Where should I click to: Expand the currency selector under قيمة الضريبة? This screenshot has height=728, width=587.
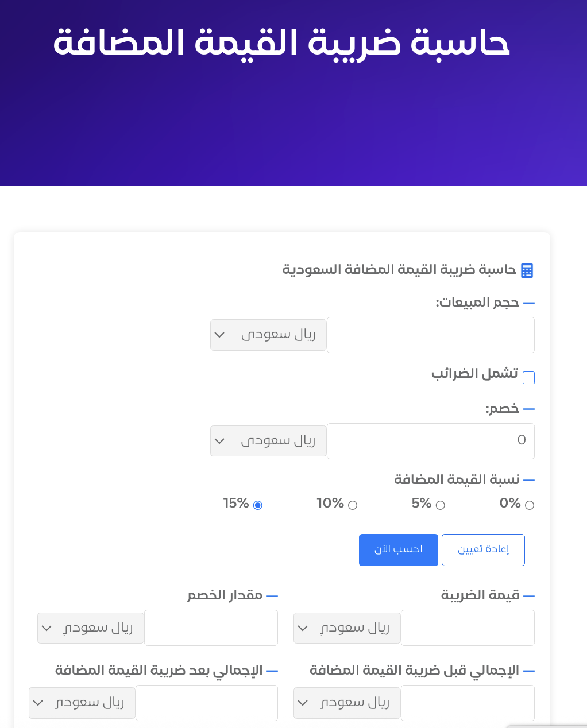click(x=346, y=628)
